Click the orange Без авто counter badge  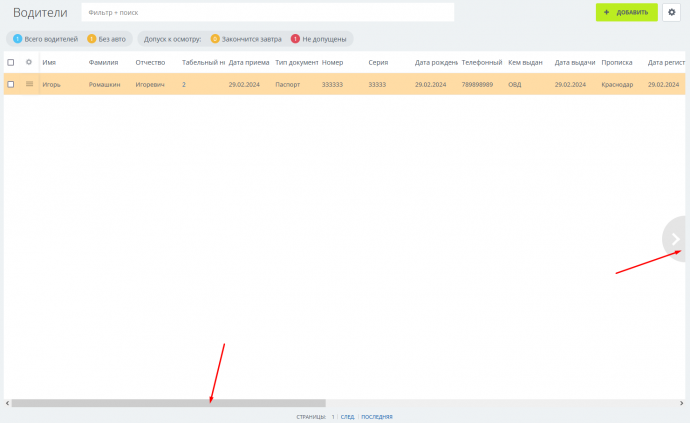tap(92, 39)
